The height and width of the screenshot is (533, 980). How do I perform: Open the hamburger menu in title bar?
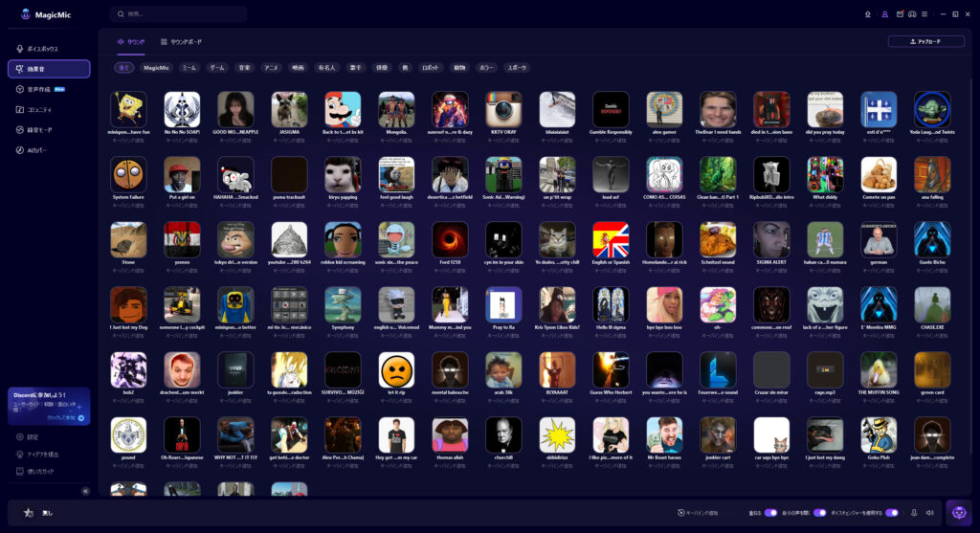tap(925, 14)
